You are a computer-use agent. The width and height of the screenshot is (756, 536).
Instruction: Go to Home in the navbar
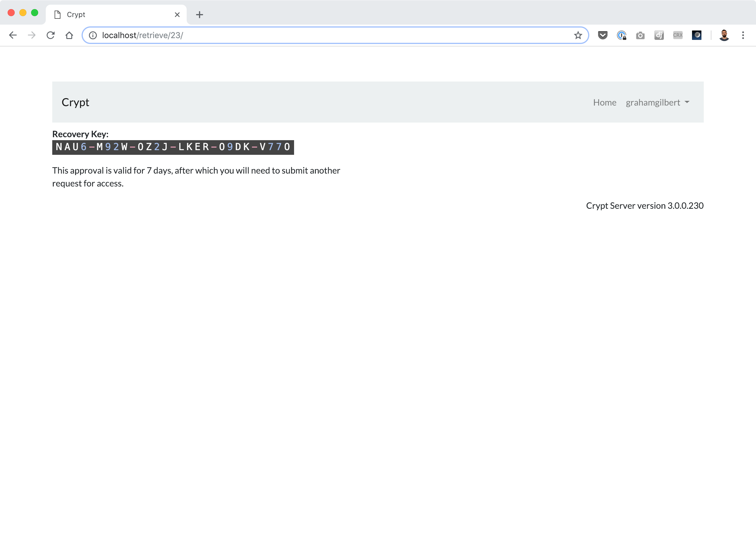(x=604, y=102)
